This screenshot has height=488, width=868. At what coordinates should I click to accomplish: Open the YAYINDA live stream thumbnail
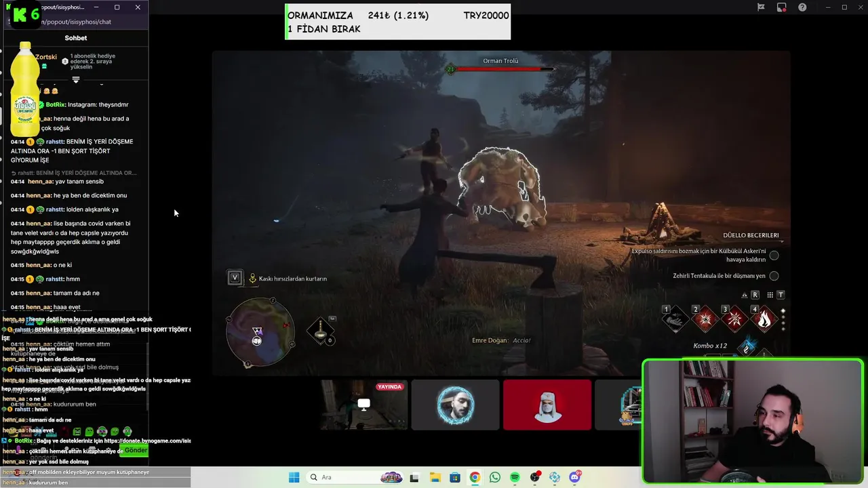[x=364, y=405]
